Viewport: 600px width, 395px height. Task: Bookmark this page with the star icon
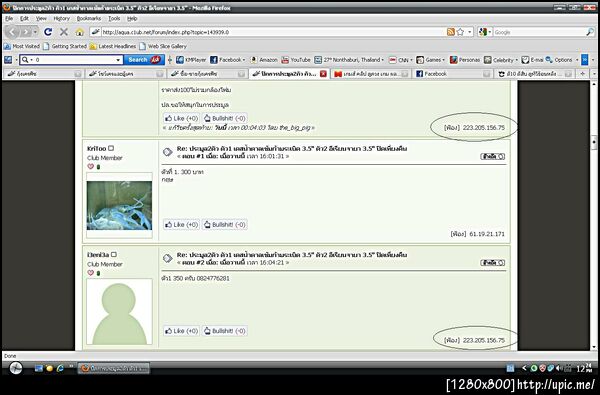460,32
